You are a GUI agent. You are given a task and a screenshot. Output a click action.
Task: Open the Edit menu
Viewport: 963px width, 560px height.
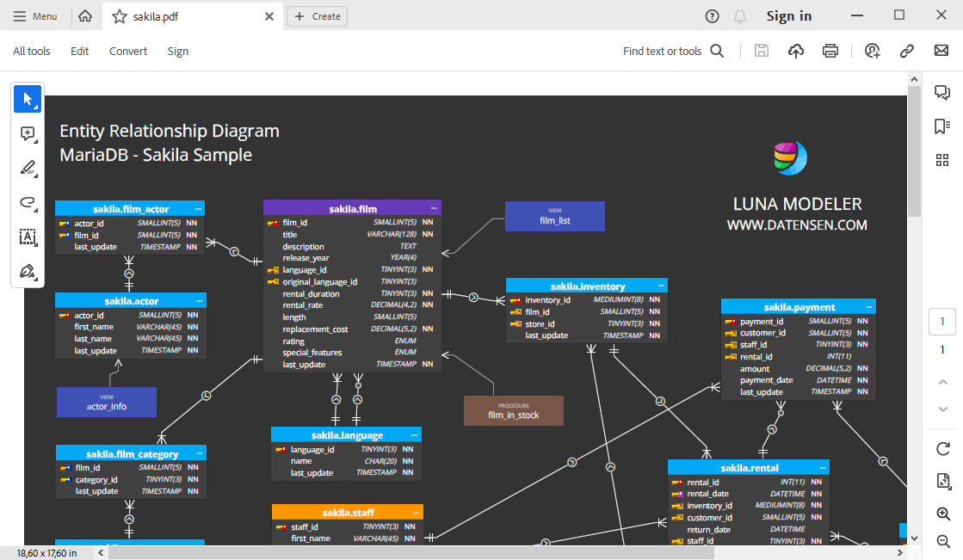[79, 51]
